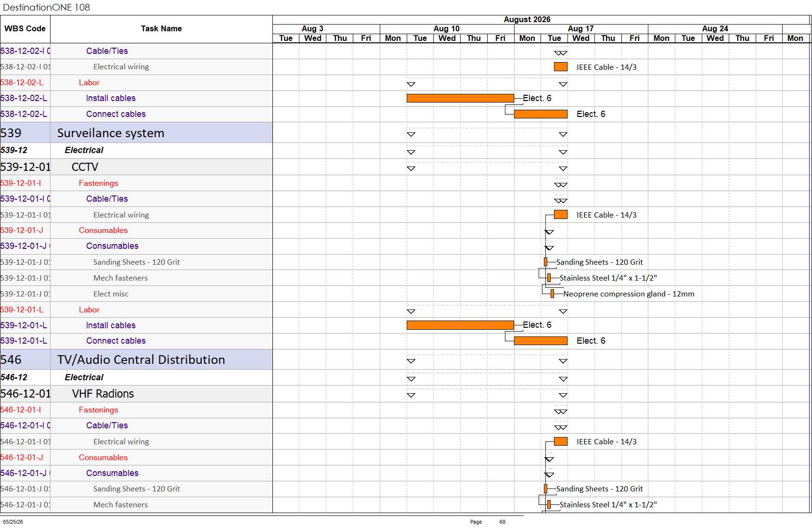Click the Stainless Steel fastener bar under CCTV
Viewport: 812px width, 528px height.
point(549,278)
